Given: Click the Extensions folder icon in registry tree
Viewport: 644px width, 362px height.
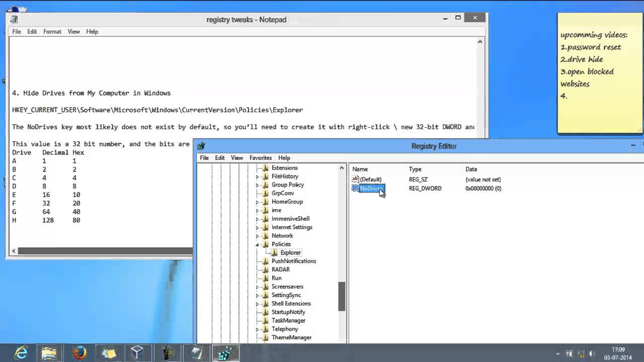Looking at the screenshot, I should click(266, 168).
